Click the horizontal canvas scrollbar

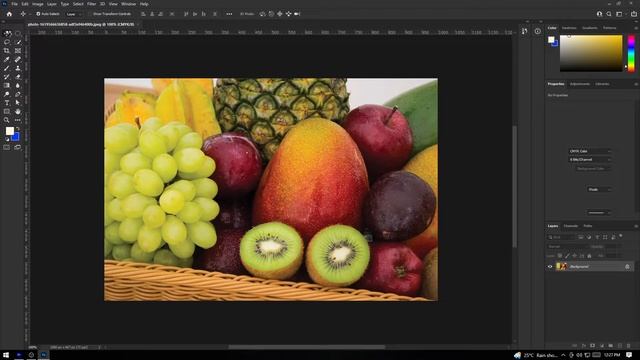point(307,347)
